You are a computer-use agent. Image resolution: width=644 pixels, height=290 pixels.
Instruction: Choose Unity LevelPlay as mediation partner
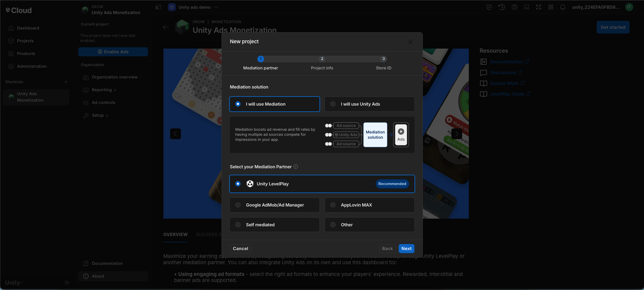pyautogui.click(x=322, y=184)
